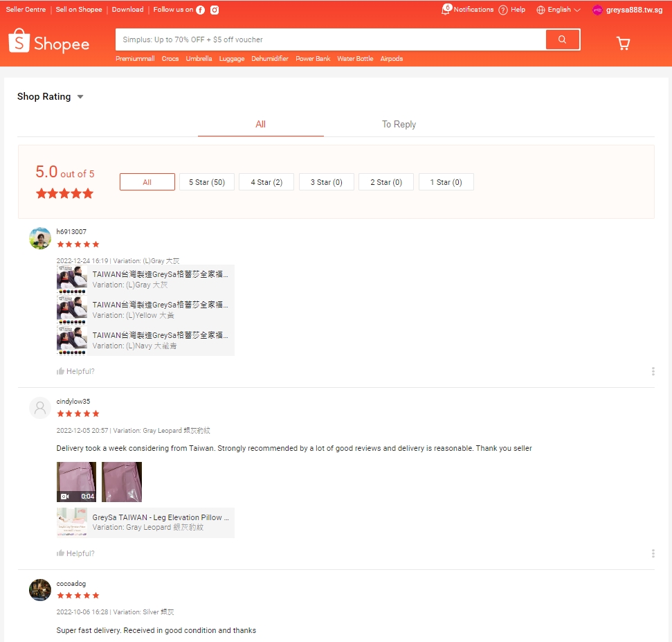Select the 1 Star (0) filter
The height and width of the screenshot is (642, 672).
coord(446,182)
